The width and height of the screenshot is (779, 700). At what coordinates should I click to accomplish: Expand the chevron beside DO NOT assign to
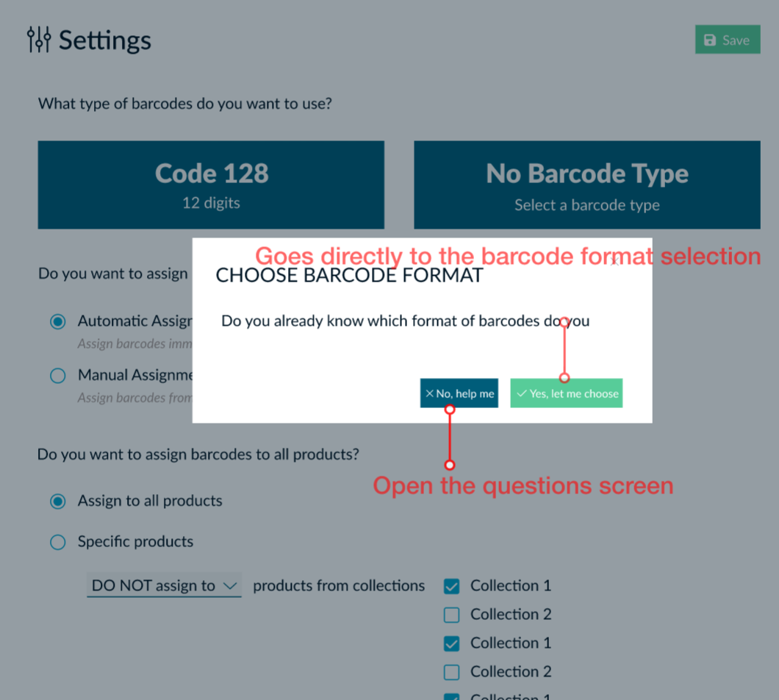(230, 586)
